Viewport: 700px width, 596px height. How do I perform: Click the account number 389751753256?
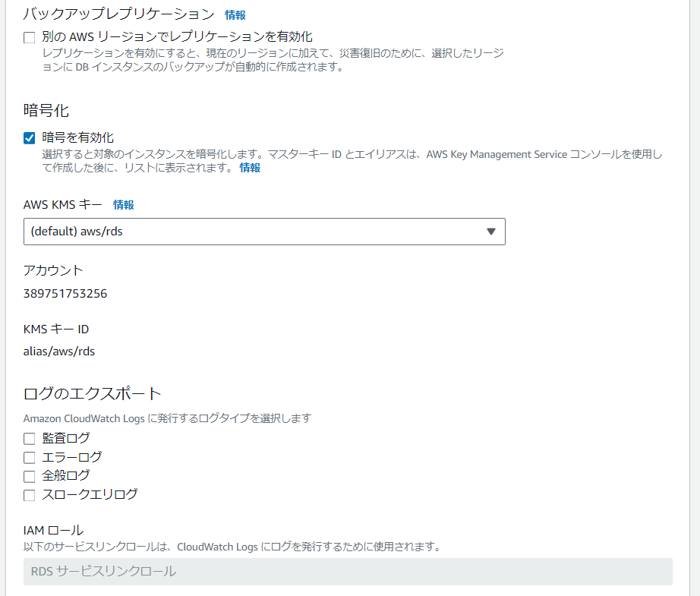click(x=65, y=294)
